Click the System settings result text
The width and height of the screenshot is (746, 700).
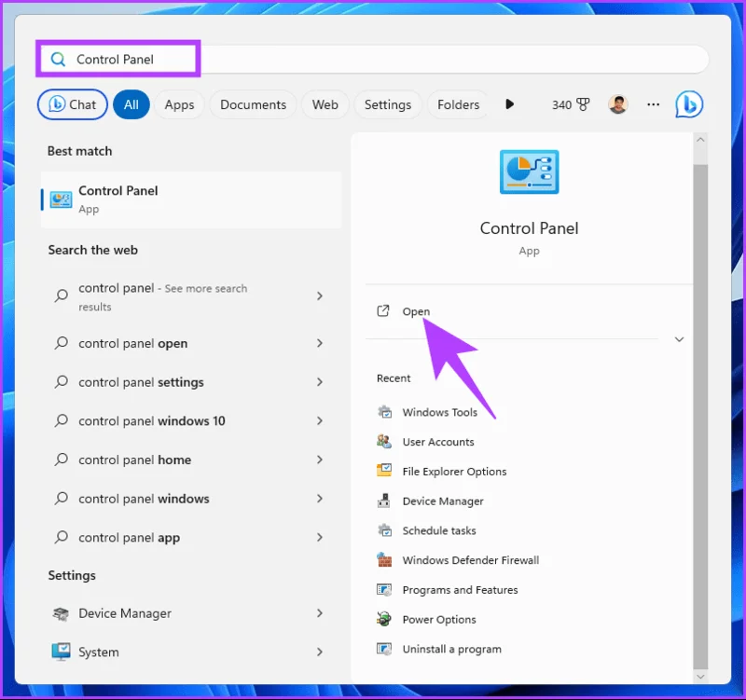pyautogui.click(x=99, y=652)
